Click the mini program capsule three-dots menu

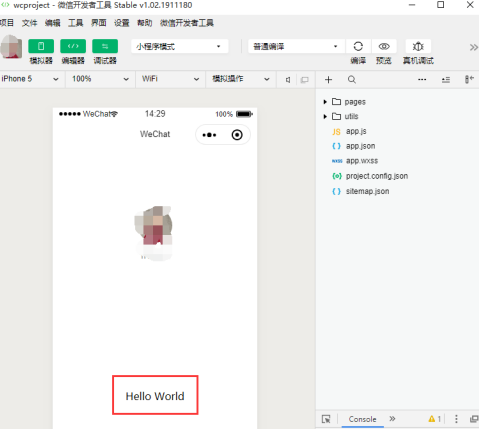pos(209,135)
